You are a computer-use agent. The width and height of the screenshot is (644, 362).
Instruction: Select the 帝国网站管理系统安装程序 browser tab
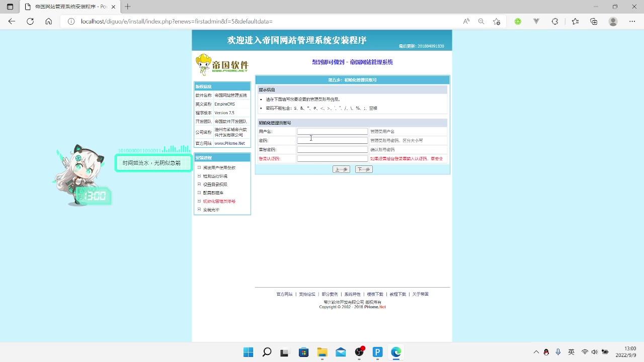[70, 7]
